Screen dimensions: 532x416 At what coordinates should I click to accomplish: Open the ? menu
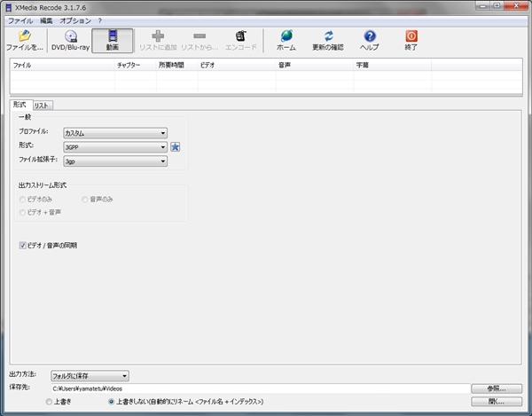pyautogui.click(x=99, y=21)
